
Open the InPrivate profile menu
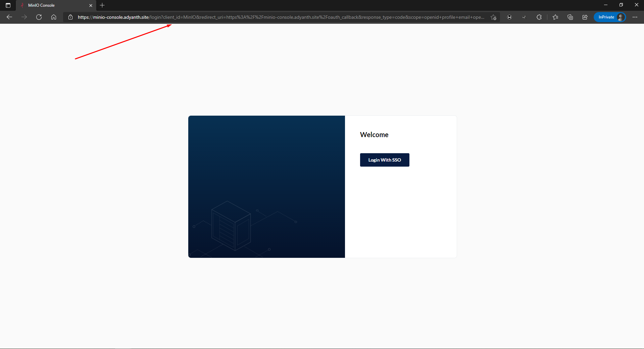coord(609,17)
